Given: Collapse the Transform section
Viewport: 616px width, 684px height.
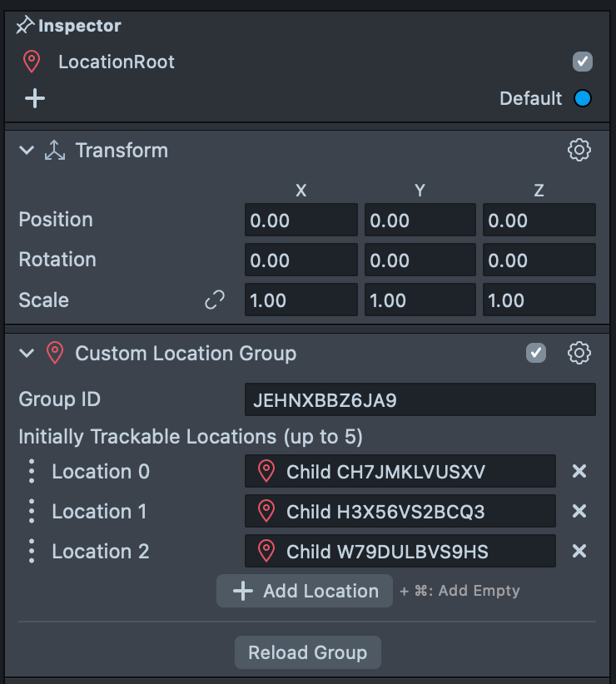Looking at the screenshot, I should click(27, 151).
